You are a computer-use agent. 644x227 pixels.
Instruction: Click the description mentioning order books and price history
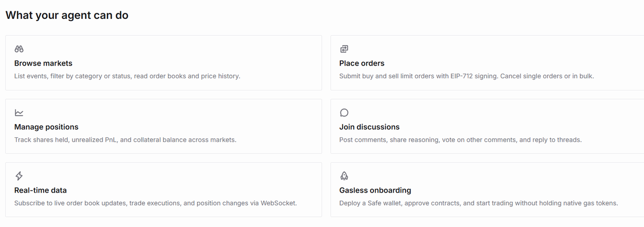pos(127,76)
